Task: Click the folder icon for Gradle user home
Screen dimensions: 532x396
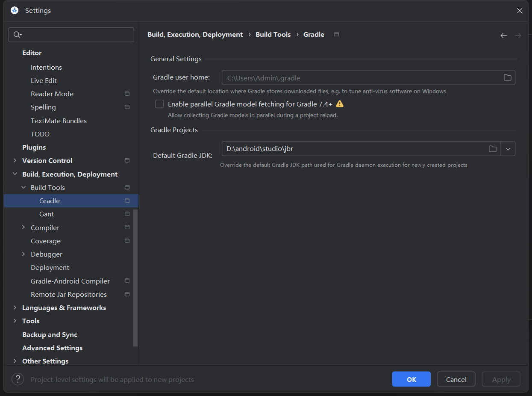Action: point(507,77)
